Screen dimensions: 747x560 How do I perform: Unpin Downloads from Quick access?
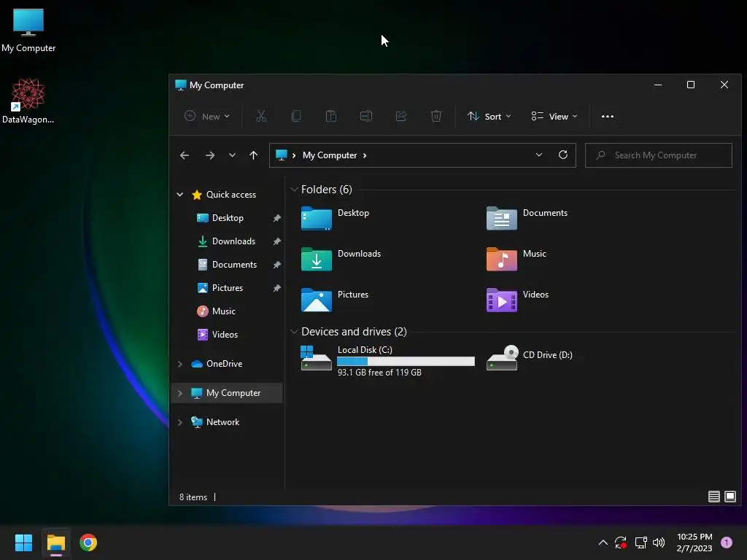point(276,241)
